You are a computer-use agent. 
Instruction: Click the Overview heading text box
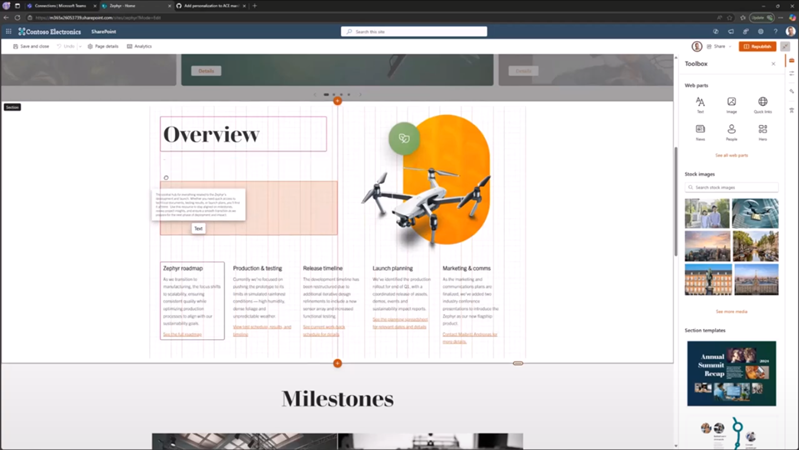tap(243, 134)
